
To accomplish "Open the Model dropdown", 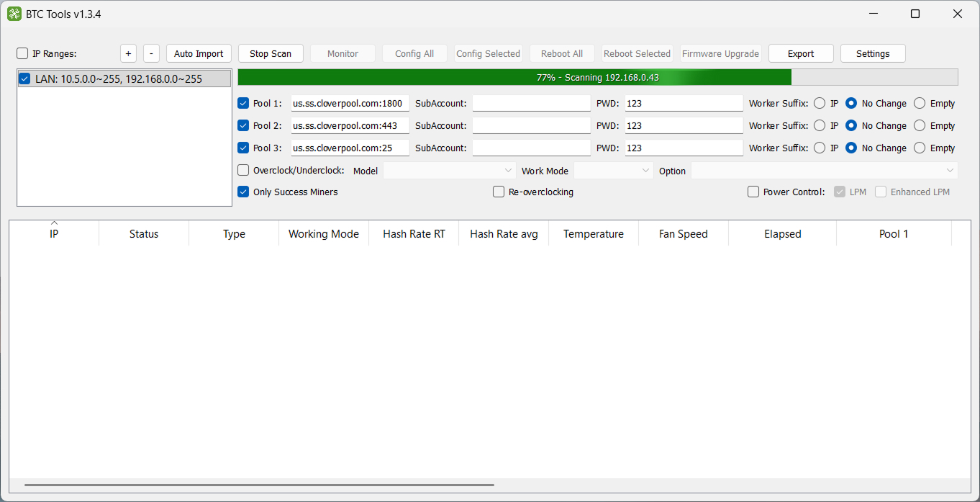I will 450,171.
